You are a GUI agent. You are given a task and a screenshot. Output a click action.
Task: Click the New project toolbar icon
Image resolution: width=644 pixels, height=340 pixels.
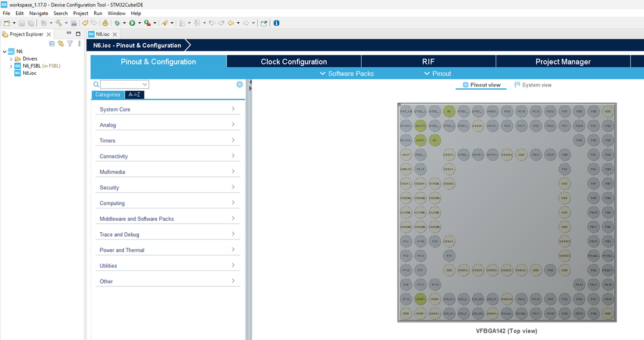[x=7, y=23]
